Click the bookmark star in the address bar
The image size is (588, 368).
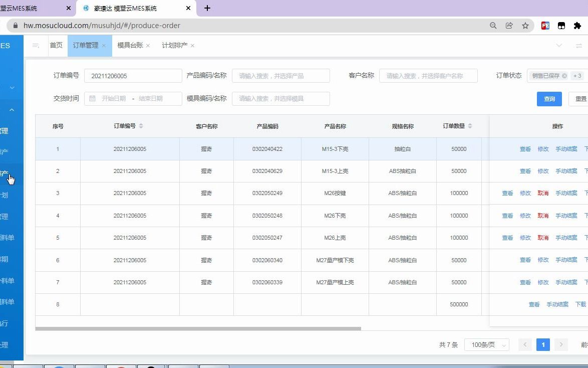pyautogui.click(x=524, y=26)
